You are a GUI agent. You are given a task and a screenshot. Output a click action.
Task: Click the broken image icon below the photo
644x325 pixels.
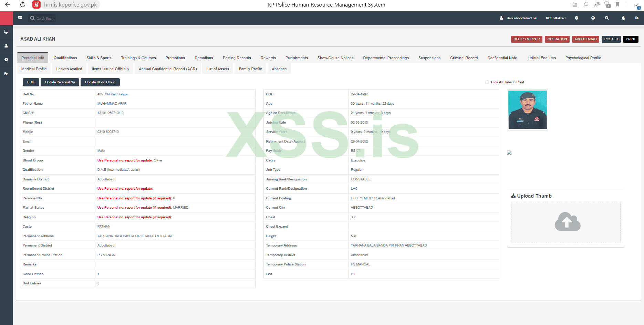click(x=509, y=153)
